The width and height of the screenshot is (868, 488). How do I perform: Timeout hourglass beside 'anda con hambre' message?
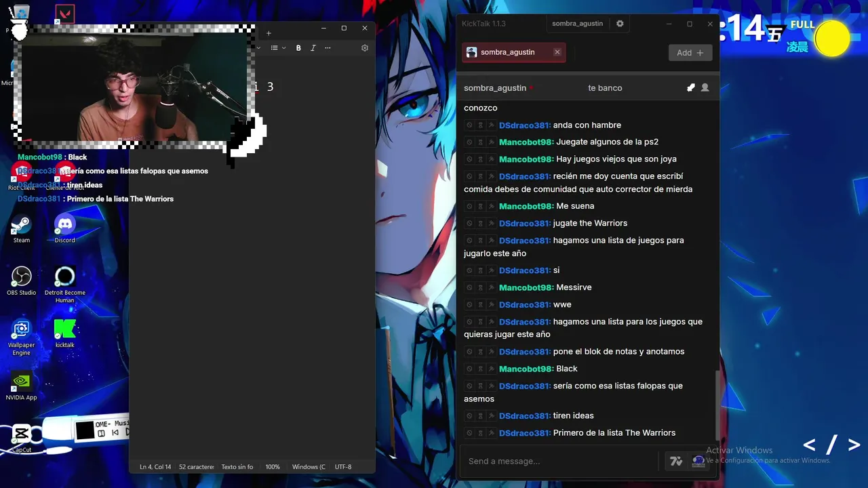coord(480,125)
